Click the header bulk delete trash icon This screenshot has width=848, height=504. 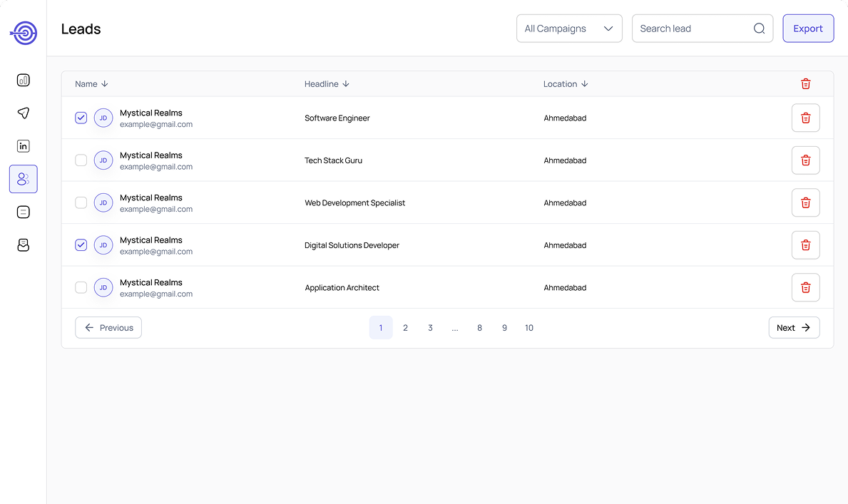805,84
